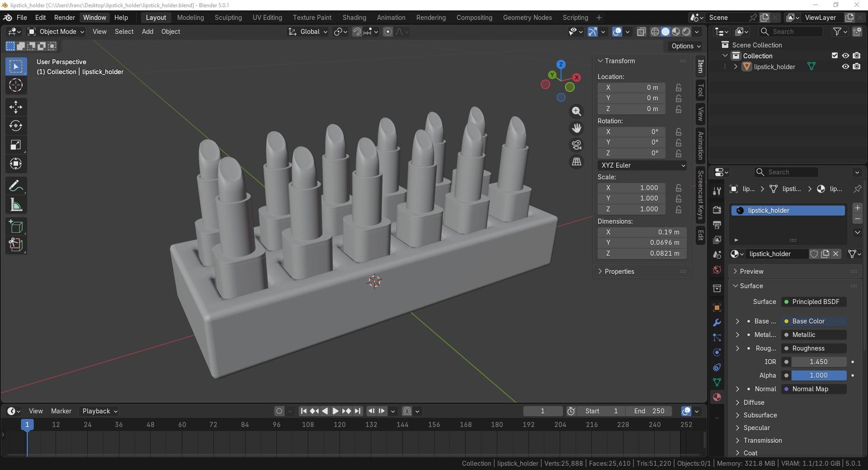
Task: Open the Object Mode dropdown
Action: [56, 32]
